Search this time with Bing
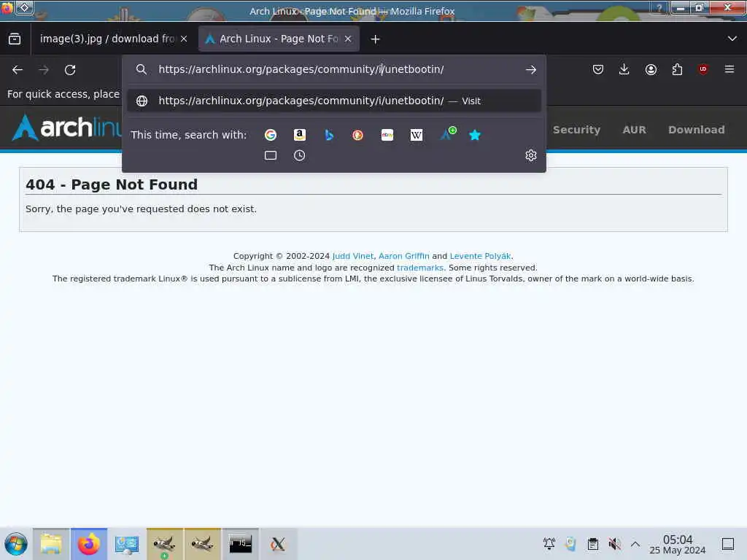 329,135
